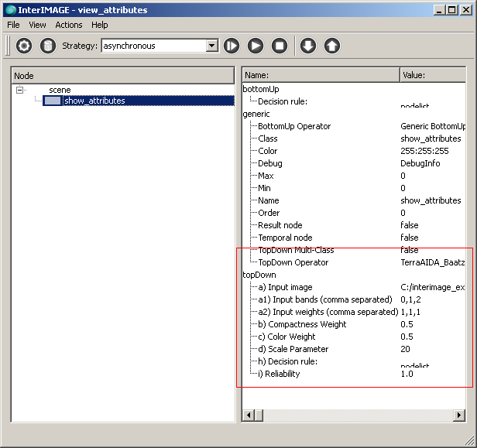Open the File menu

pos(14,25)
